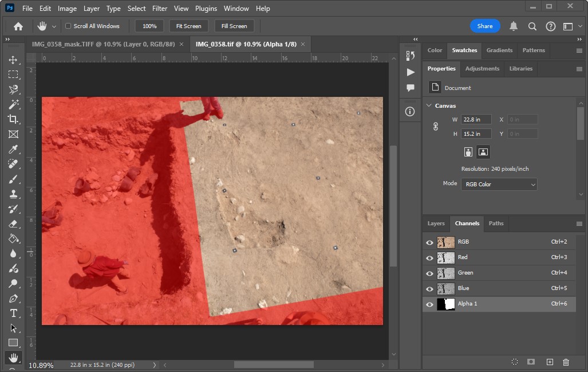588x372 pixels.
Task: Toggle visibility of the Red channel
Action: point(429,258)
